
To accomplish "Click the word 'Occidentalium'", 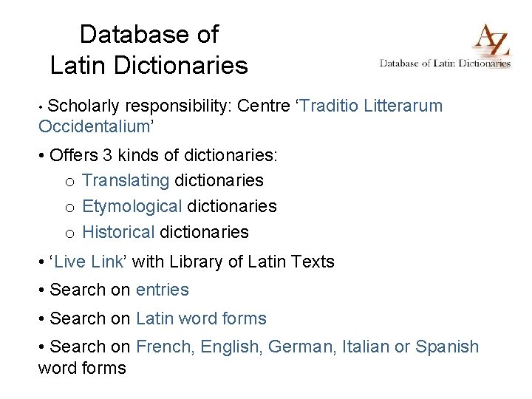I will tap(94, 126).
